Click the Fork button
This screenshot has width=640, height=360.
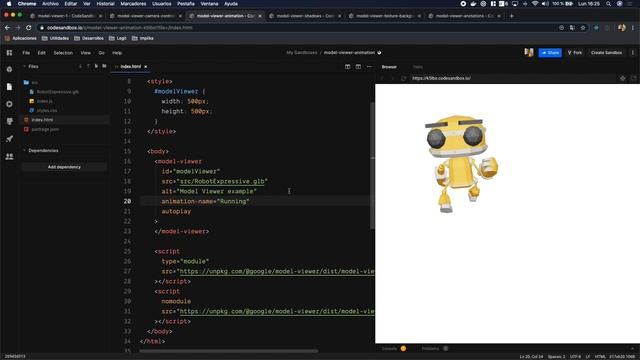point(575,53)
